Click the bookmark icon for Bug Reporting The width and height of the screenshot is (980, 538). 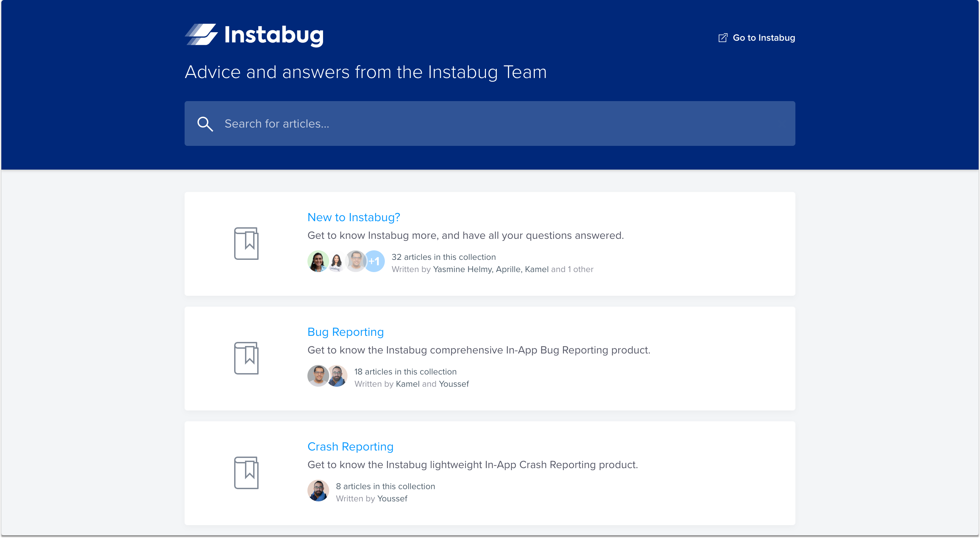click(246, 358)
